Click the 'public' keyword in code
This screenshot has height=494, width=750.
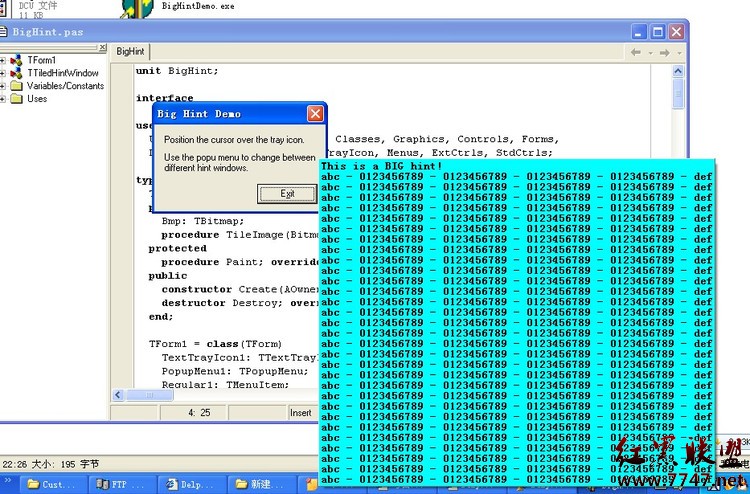[167, 276]
